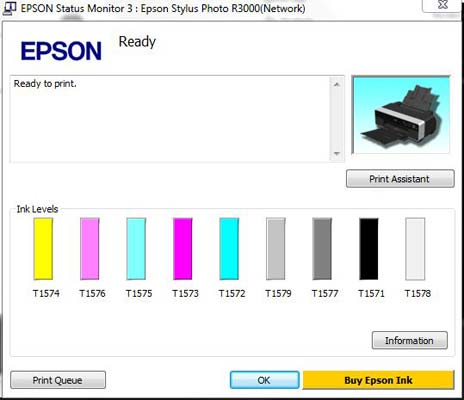464x400 pixels.
Task: Open the Print Assistant
Action: [x=400, y=179]
